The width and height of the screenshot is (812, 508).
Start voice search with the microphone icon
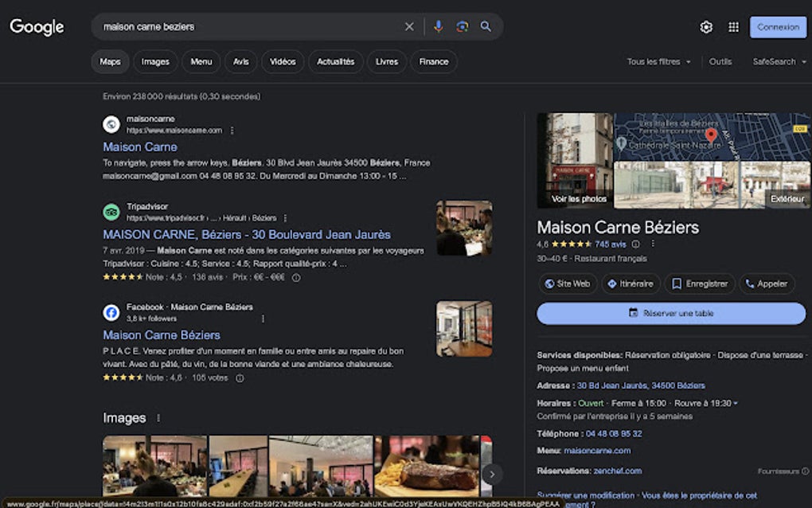(437, 26)
